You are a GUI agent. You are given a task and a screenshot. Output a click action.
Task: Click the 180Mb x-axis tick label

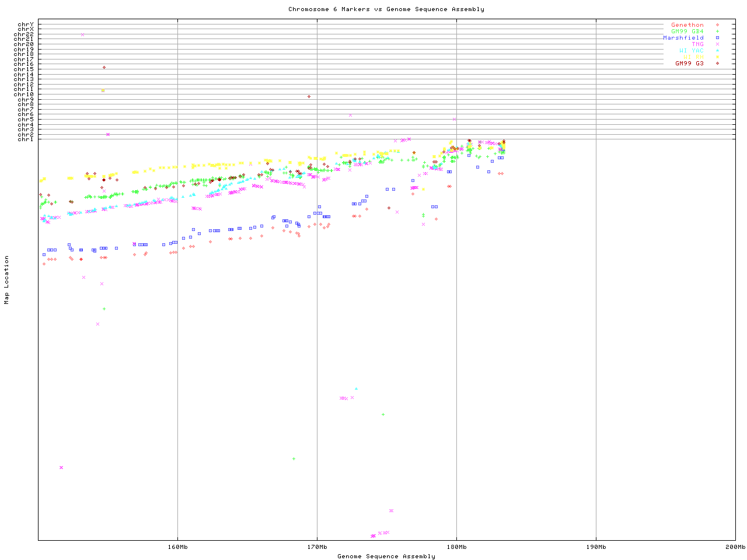456,547
